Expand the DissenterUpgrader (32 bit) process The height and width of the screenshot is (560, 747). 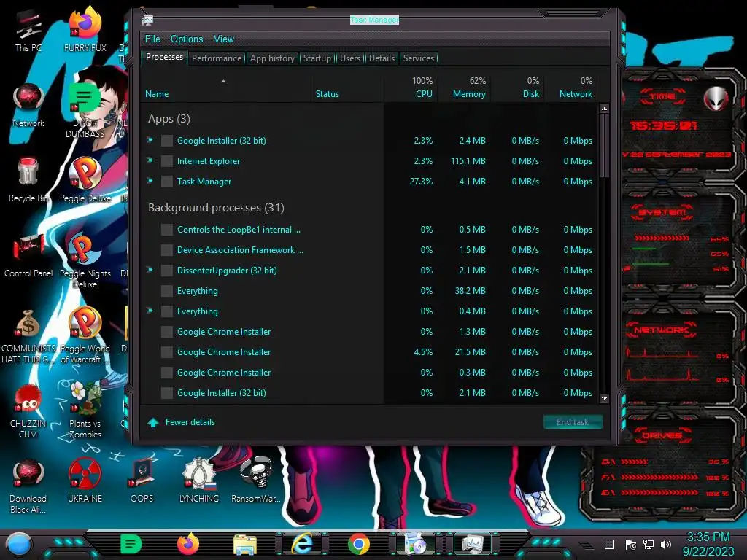(150, 270)
